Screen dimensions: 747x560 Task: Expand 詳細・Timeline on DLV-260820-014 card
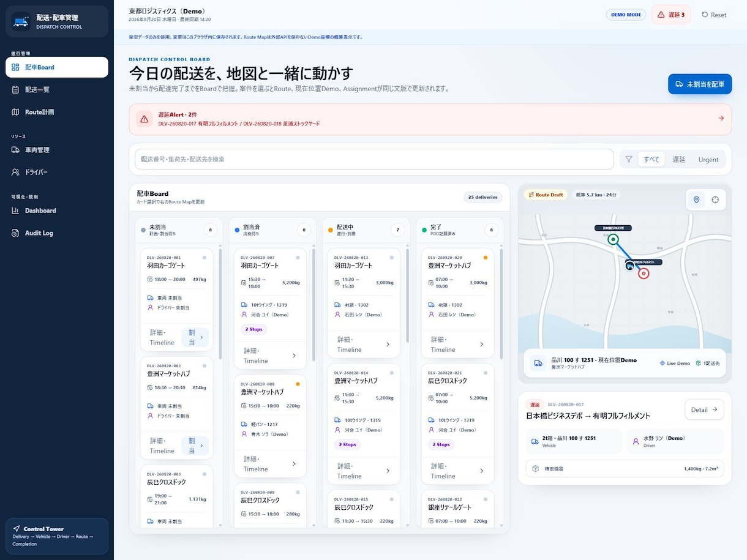tap(364, 471)
